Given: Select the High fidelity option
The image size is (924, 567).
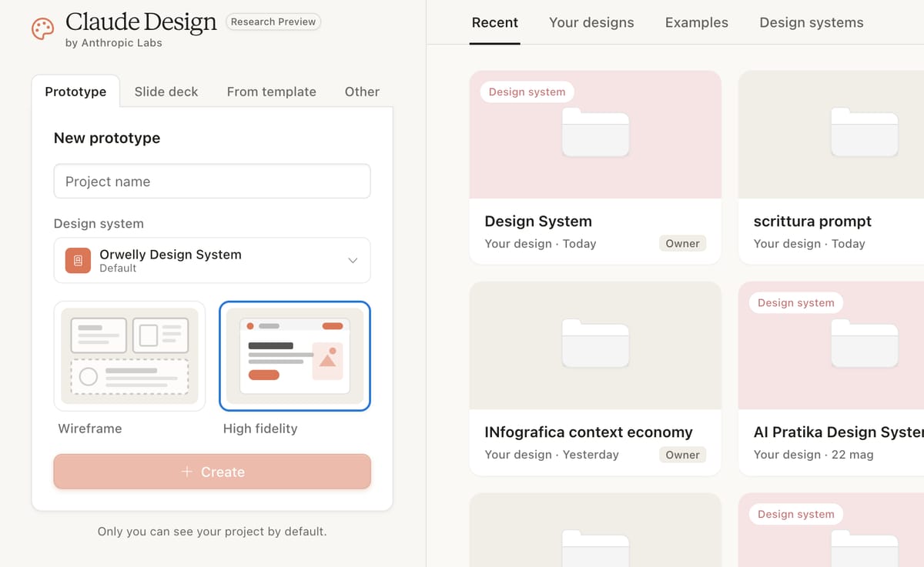Looking at the screenshot, I should pyautogui.click(x=295, y=355).
